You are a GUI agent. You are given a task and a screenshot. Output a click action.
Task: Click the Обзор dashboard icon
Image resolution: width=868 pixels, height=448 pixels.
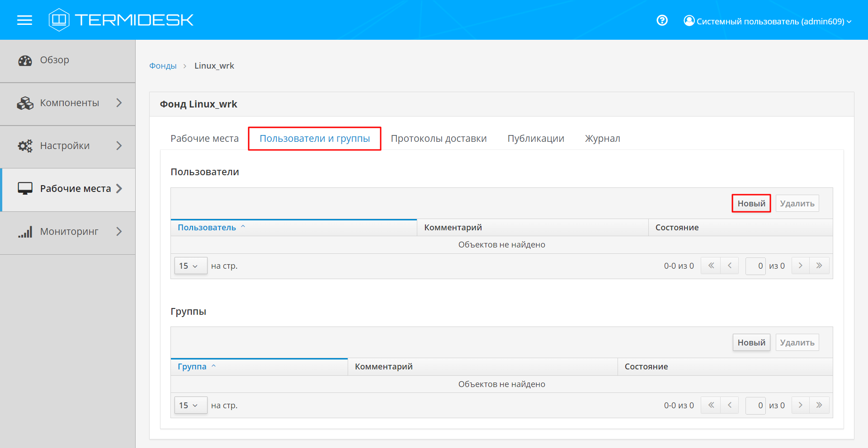point(25,61)
